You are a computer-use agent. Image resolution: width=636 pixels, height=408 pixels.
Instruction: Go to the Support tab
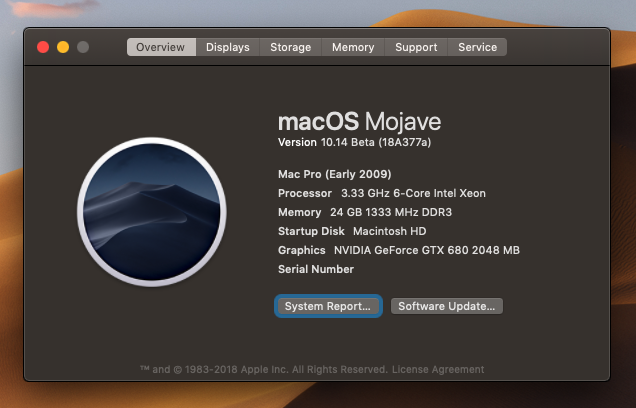[x=416, y=47]
